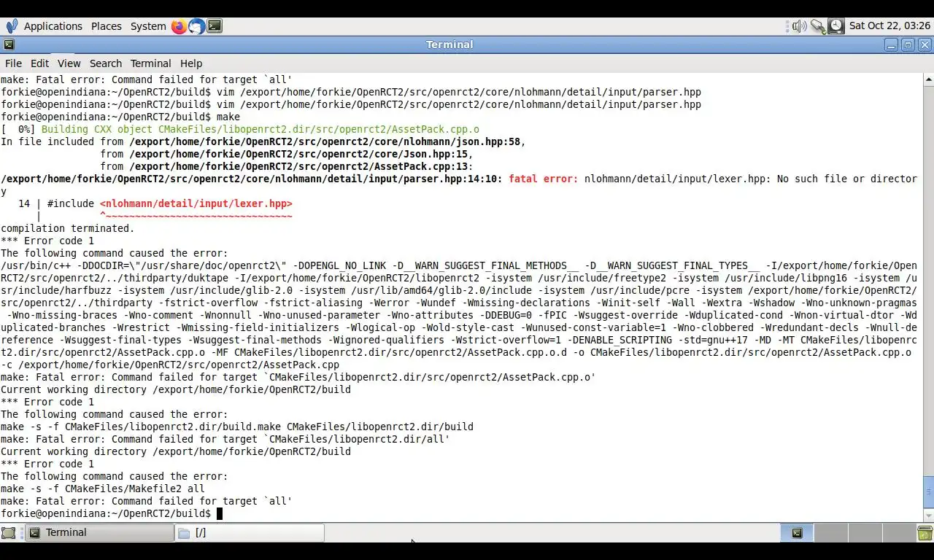Click the clock applet icon beside the date

[x=836, y=26]
